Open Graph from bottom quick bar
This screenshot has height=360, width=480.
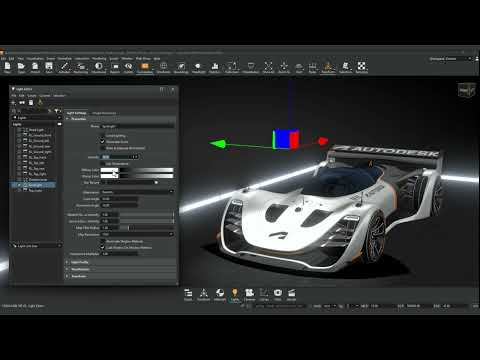pyautogui.click(x=188, y=295)
